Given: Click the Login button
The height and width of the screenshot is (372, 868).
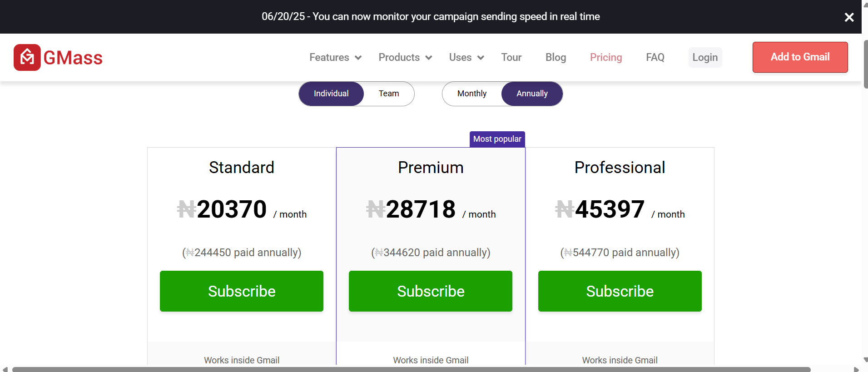Looking at the screenshot, I should point(704,57).
